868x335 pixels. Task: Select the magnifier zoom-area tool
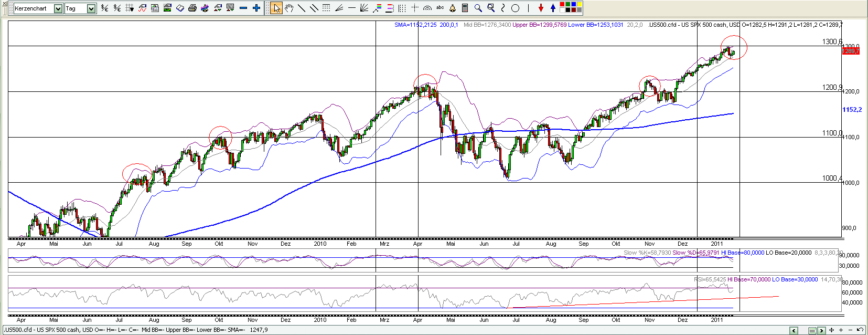pos(491,8)
